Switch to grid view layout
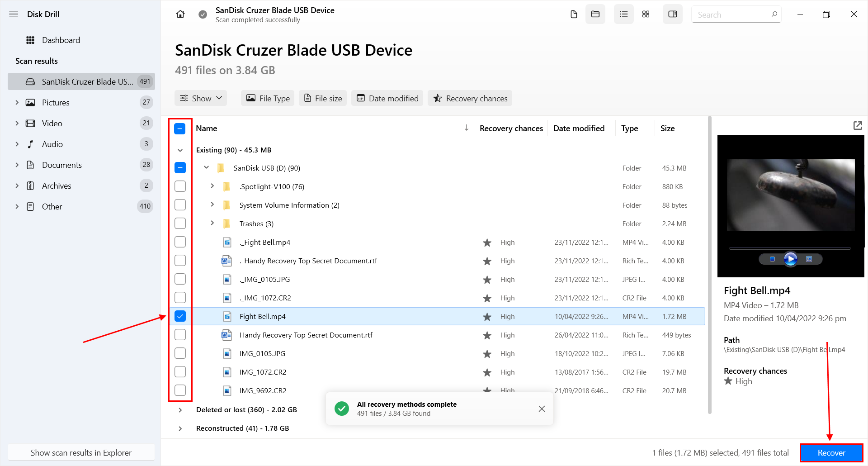This screenshot has height=466, width=868. point(646,14)
